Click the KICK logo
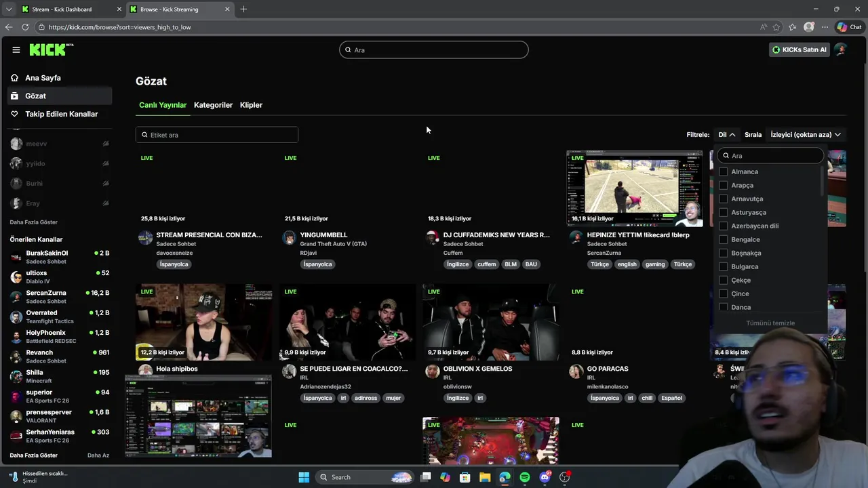This screenshot has height=488, width=868. click(51, 49)
